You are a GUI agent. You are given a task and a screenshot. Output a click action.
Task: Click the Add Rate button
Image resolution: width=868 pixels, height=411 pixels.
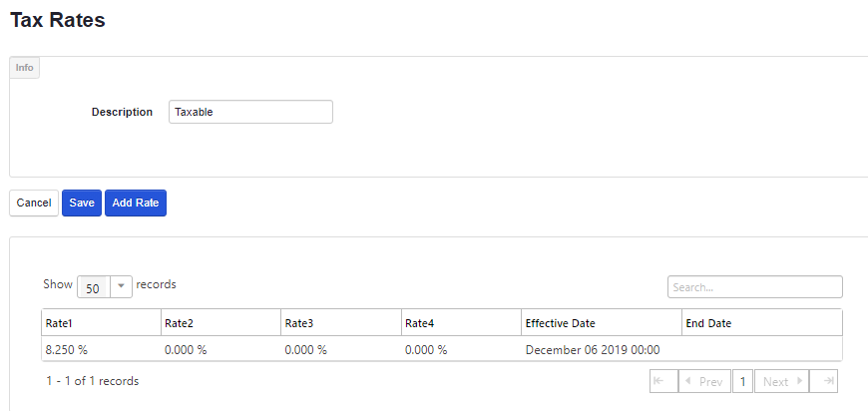click(135, 203)
